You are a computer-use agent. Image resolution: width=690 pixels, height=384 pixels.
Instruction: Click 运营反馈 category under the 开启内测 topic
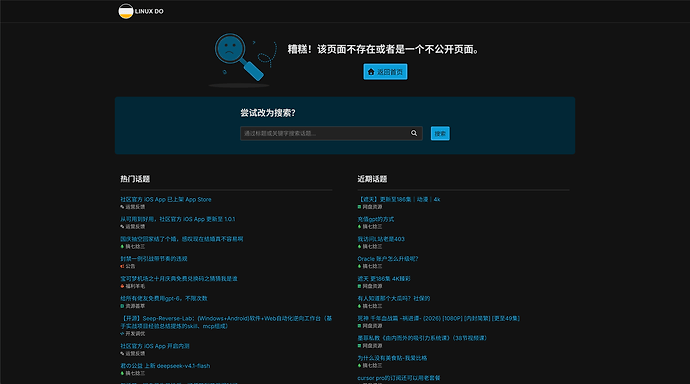pyautogui.click(x=132, y=353)
